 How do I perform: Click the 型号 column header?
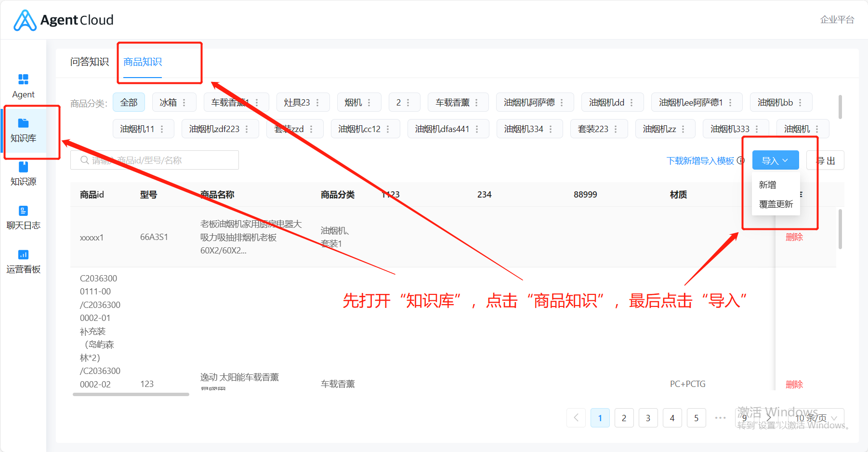click(148, 195)
